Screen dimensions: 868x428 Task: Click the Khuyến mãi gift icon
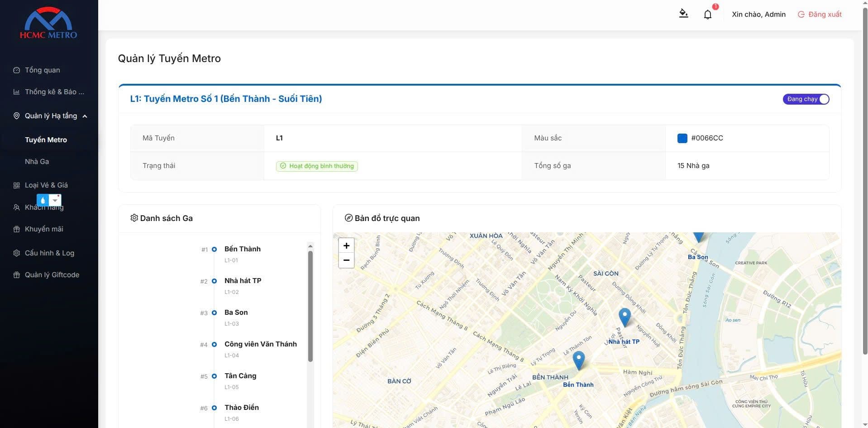click(x=17, y=229)
